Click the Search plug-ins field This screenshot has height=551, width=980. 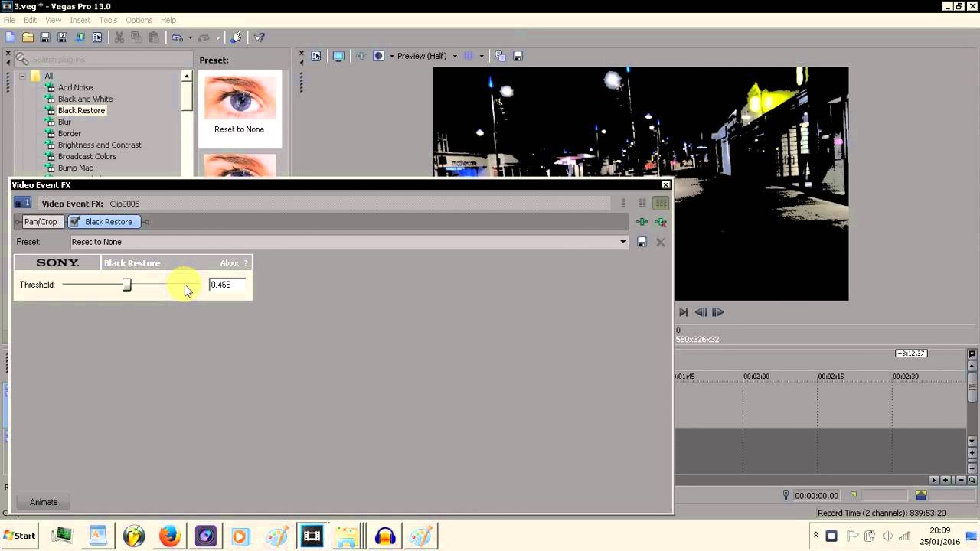(x=110, y=59)
